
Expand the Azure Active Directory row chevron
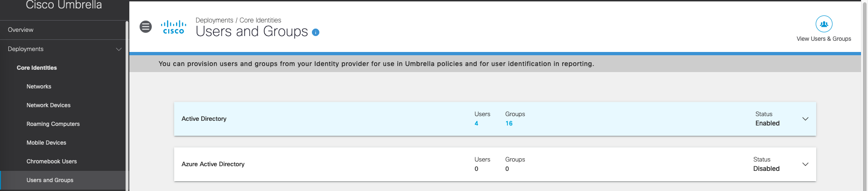point(805,164)
